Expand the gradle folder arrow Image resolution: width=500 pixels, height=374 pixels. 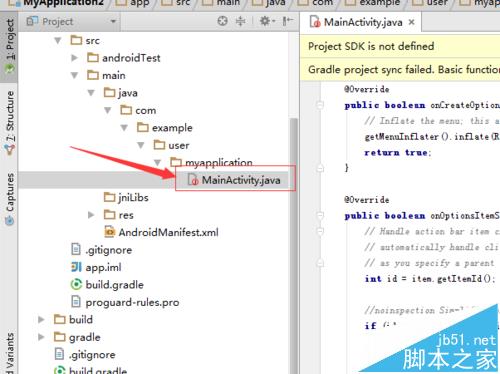41,337
